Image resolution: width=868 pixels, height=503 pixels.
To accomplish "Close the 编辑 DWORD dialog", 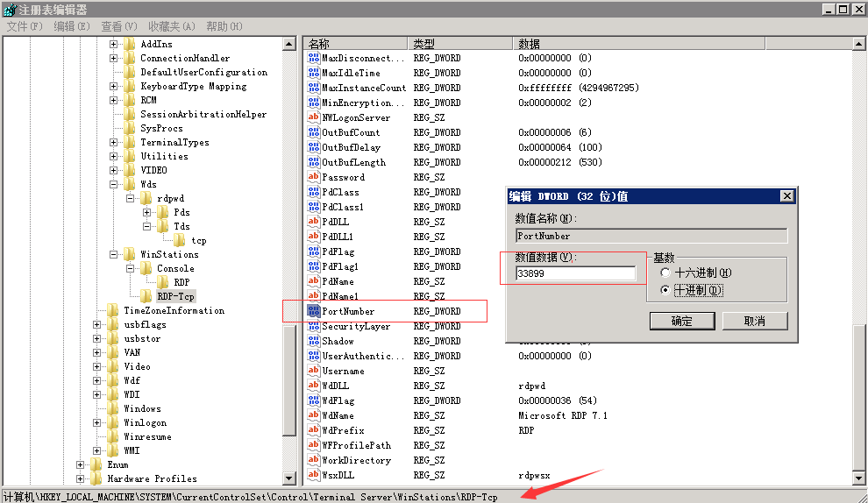I will pyautogui.click(x=786, y=196).
